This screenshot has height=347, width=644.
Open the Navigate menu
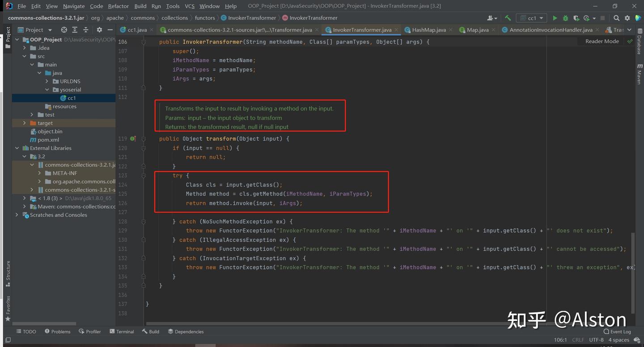74,6
